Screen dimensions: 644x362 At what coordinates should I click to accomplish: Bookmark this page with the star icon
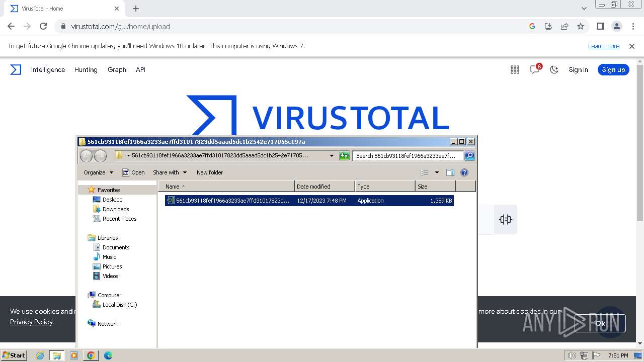pos(581,26)
